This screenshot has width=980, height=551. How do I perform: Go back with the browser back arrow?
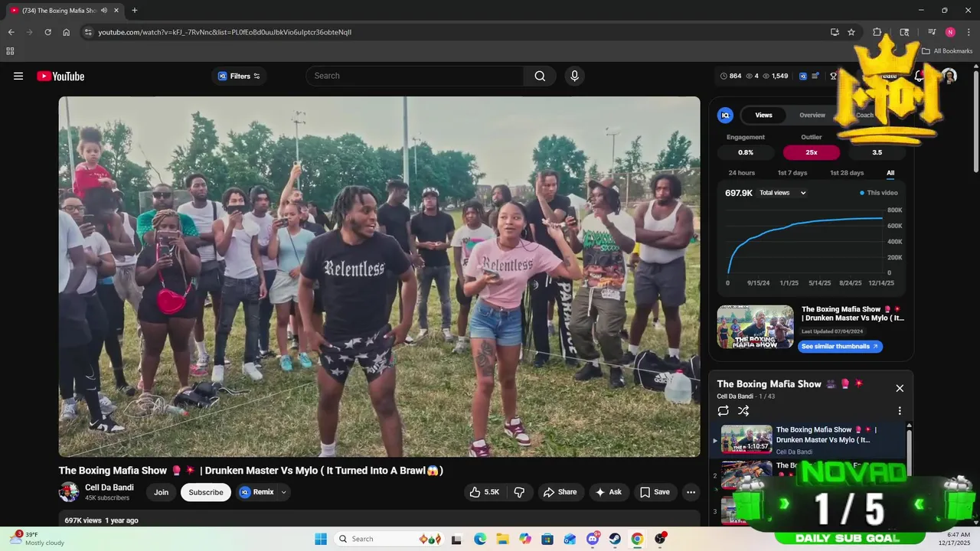pos(11,32)
